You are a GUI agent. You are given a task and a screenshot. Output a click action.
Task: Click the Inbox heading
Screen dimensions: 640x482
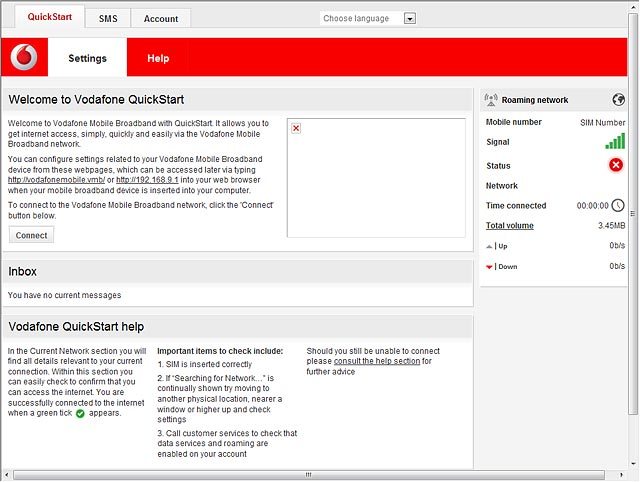[22, 271]
